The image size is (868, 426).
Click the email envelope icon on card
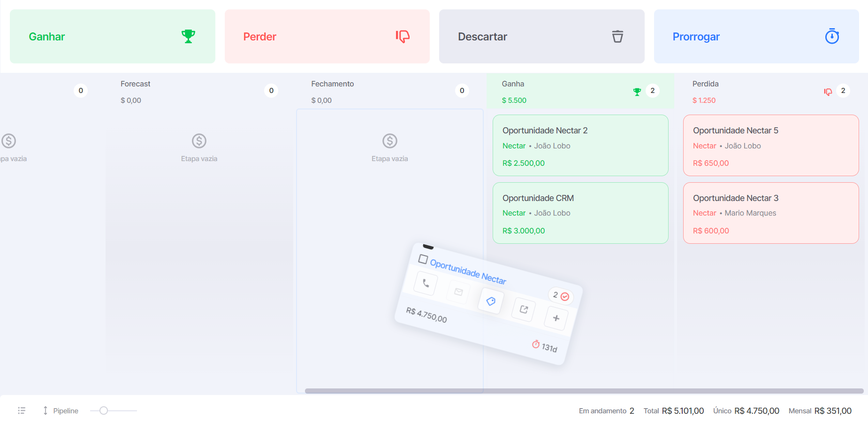pyautogui.click(x=458, y=292)
